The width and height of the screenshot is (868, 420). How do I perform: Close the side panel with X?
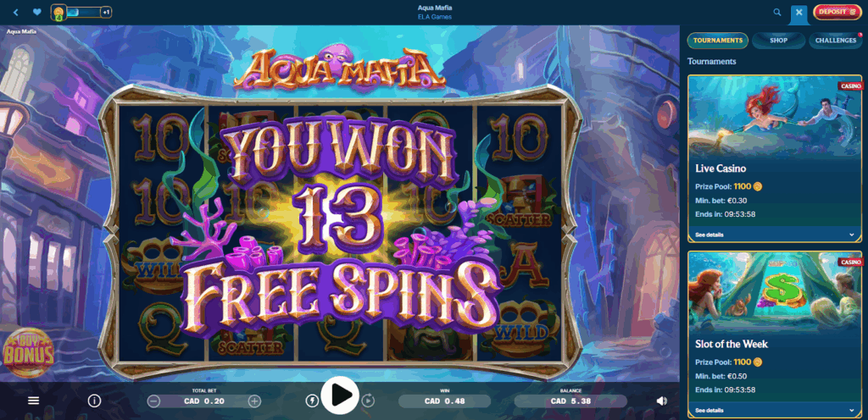click(x=798, y=12)
